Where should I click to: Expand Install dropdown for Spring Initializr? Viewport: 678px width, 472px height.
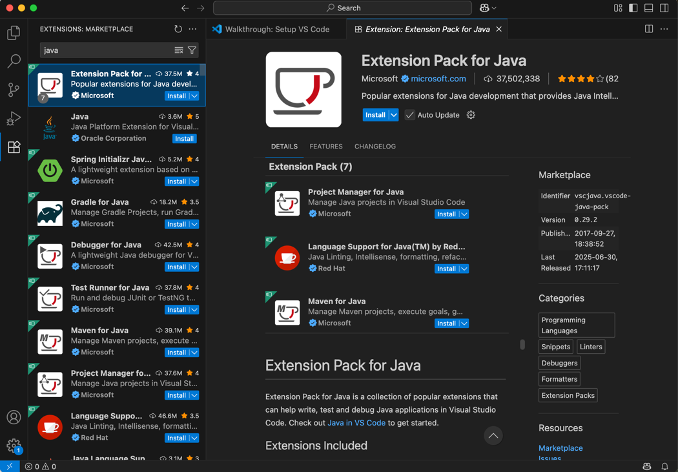pos(195,182)
